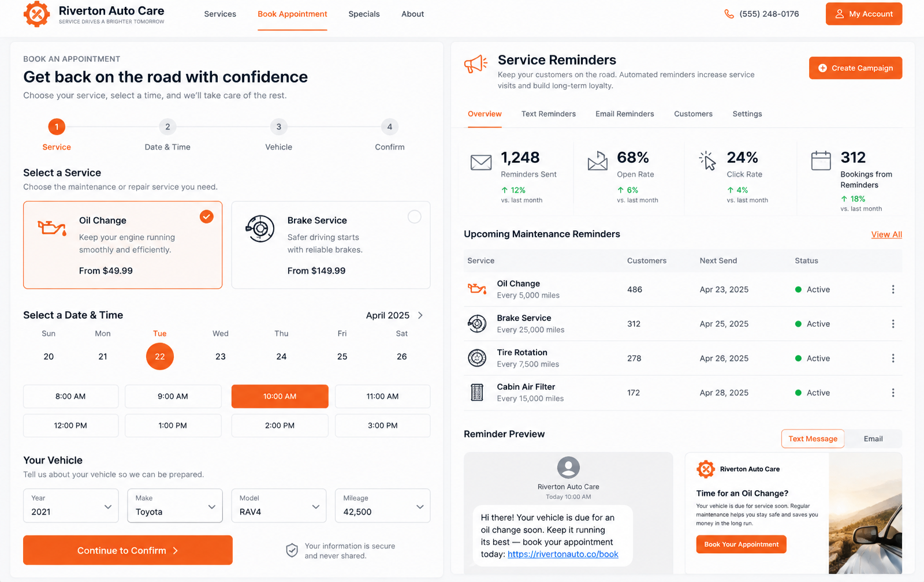This screenshot has height=582, width=924.
Task: Open the Services nav item
Action: click(x=220, y=14)
